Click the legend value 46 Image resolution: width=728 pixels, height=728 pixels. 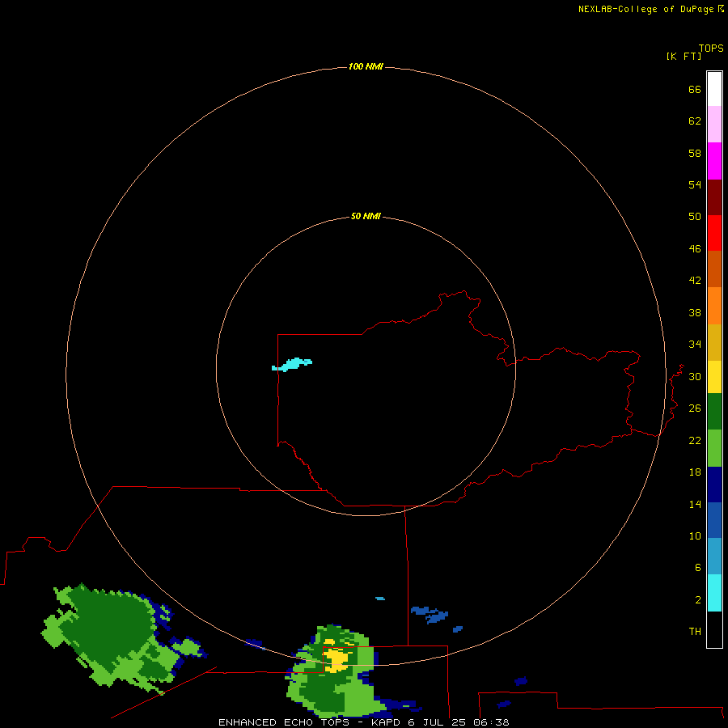(695, 248)
